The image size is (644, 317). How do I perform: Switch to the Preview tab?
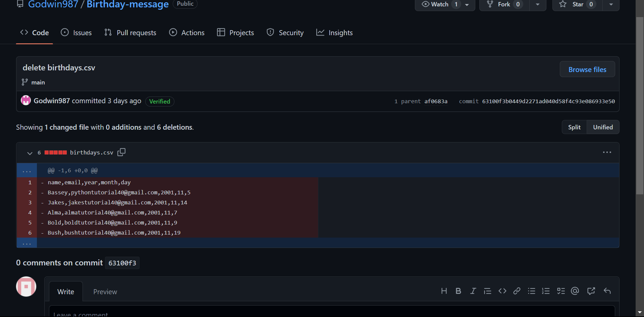(105, 292)
